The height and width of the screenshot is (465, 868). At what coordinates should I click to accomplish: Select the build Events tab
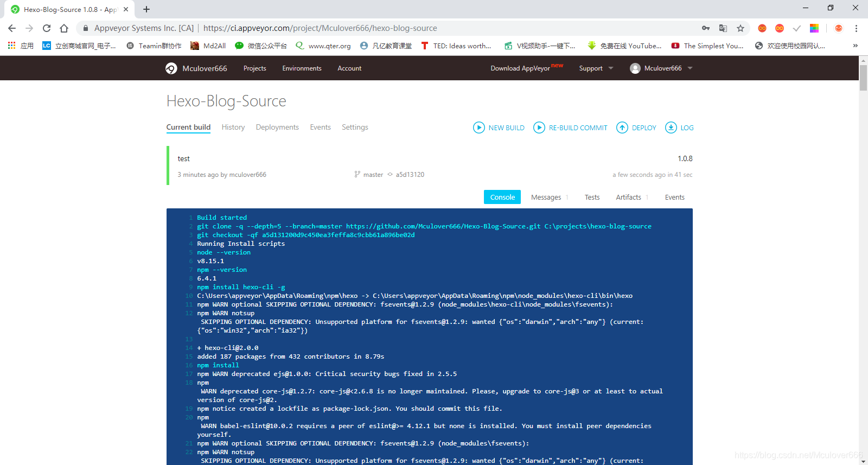(674, 197)
